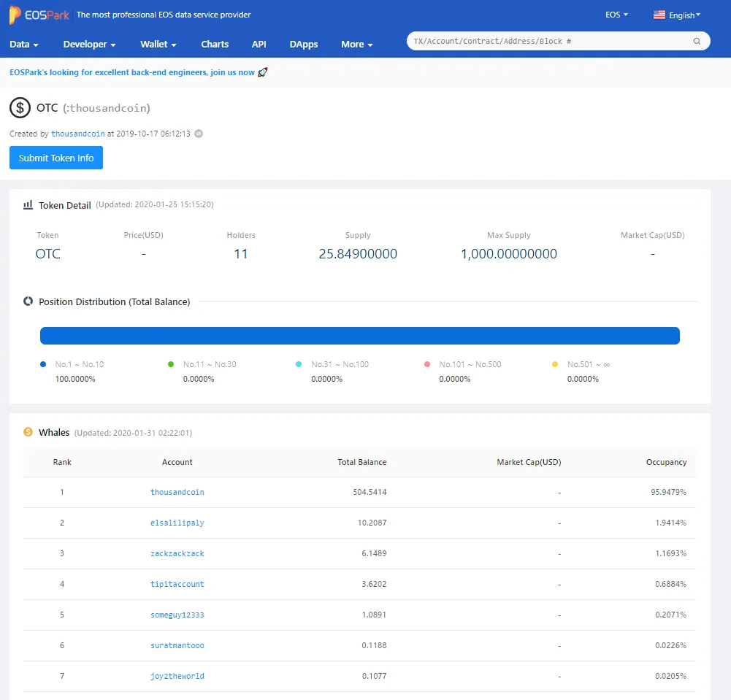
Task: Open the back-end engineers hiring link
Action: (x=132, y=72)
